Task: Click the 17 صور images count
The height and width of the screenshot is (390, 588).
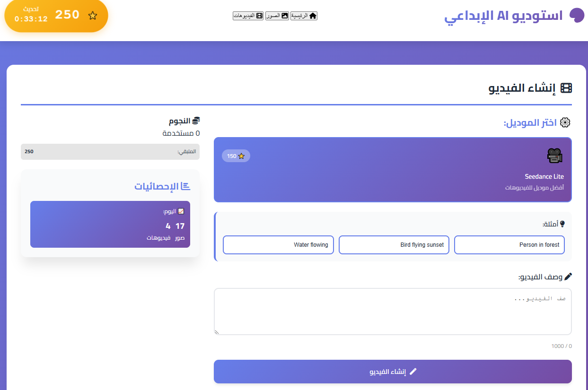Action: point(180,232)
